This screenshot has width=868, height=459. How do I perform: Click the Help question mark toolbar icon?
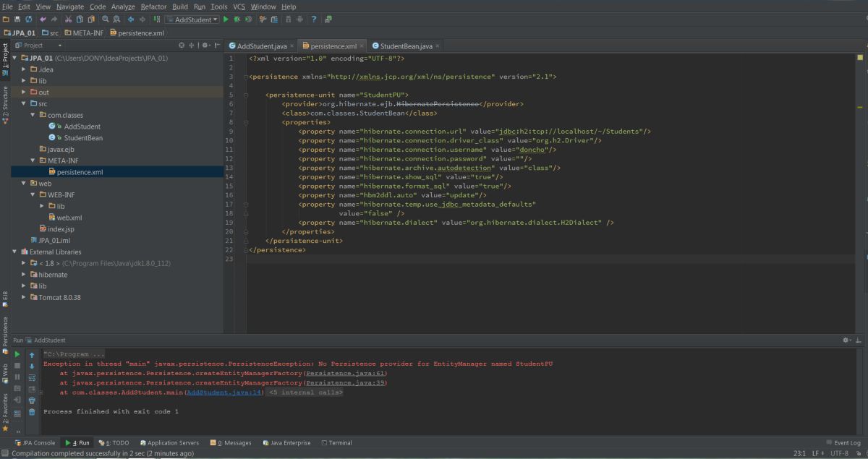314,20
